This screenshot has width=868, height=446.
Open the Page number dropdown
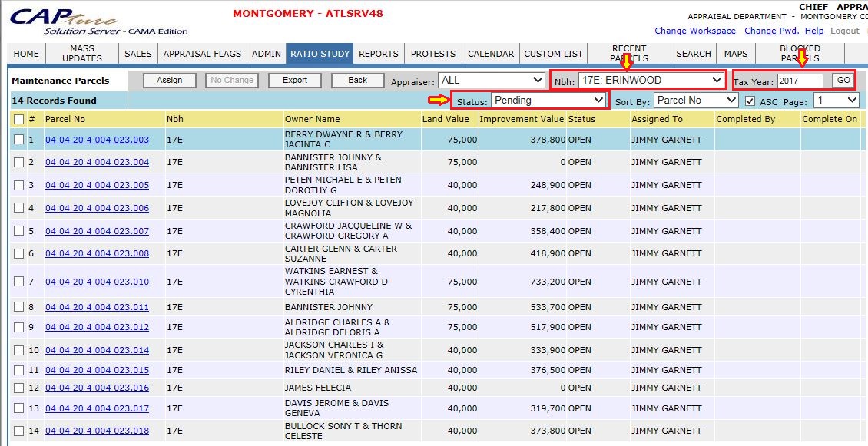click(x=836, y=101)
